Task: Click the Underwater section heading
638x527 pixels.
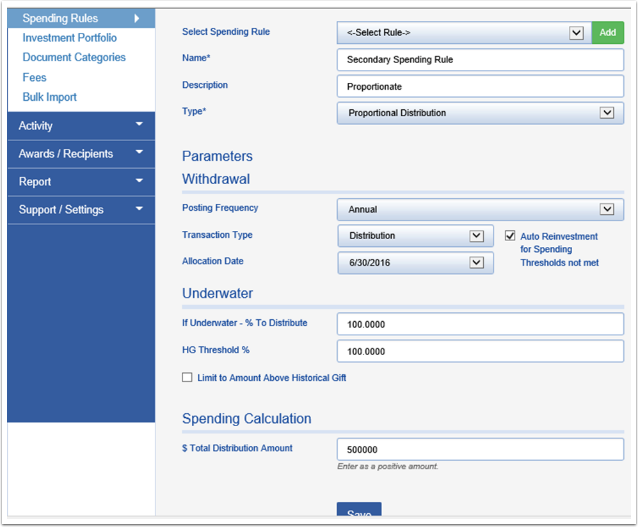Action: [x=218, y=293]
